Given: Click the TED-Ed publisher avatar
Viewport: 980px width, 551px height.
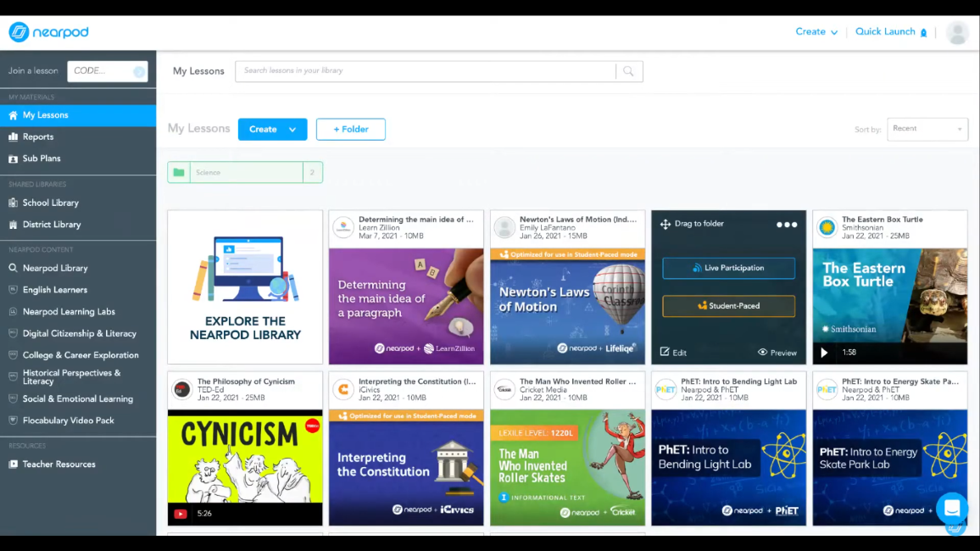Looking at the screenshot, I should coord(182,389).
